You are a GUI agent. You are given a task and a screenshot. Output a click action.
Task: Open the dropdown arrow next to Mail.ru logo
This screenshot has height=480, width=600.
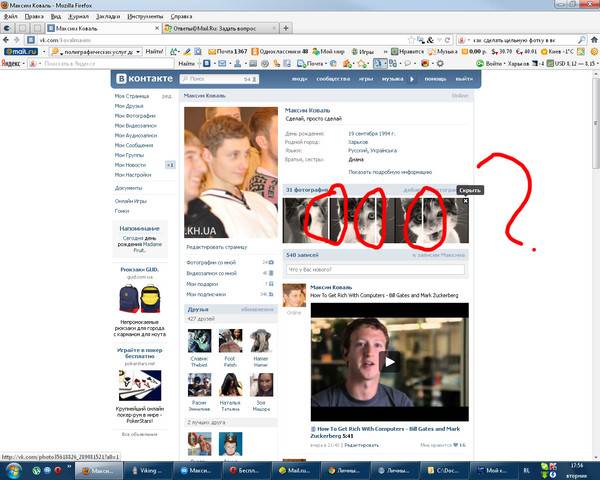(44, 51)
